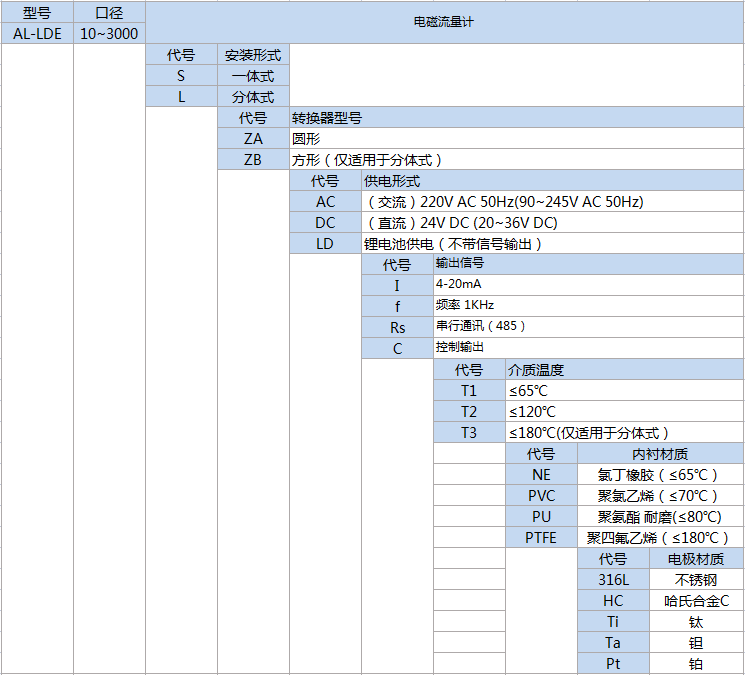The width and height of the screenshot is (745, 675).
Task: Click the 分体式 installation cell
Action: pyautogui.click(x=253, y=97)
